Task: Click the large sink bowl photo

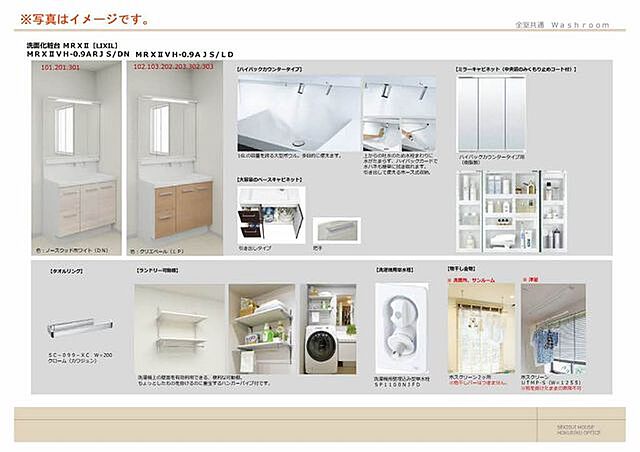Action: pos(299,114)
